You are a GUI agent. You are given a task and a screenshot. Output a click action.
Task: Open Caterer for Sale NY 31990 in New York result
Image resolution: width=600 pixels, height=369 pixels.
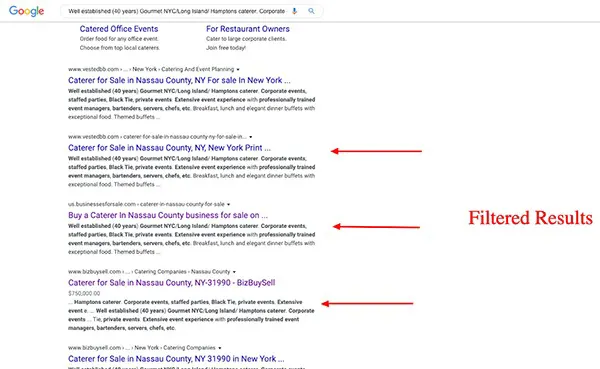[176, 359]
